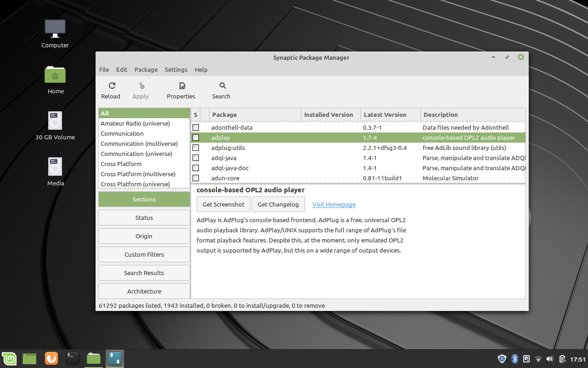588x368 pixels.
Task: Switch to the Status sidebar view
Action: click(144, 217)
